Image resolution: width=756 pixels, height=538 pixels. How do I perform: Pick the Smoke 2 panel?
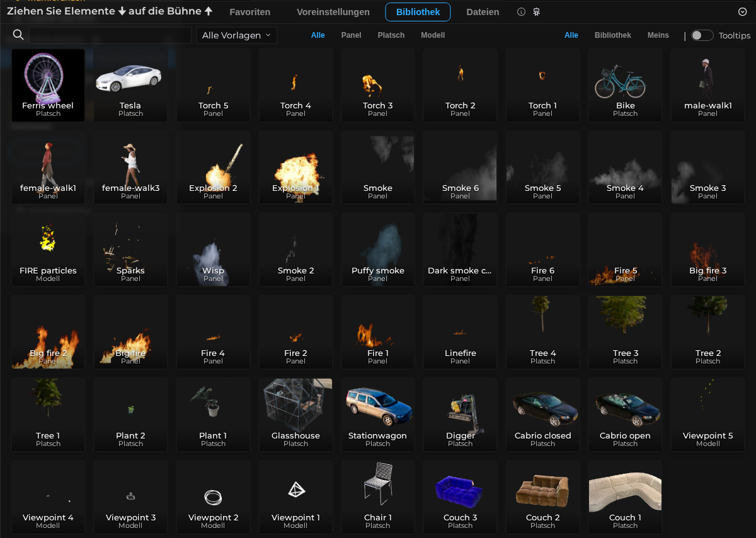coord(295,250)
